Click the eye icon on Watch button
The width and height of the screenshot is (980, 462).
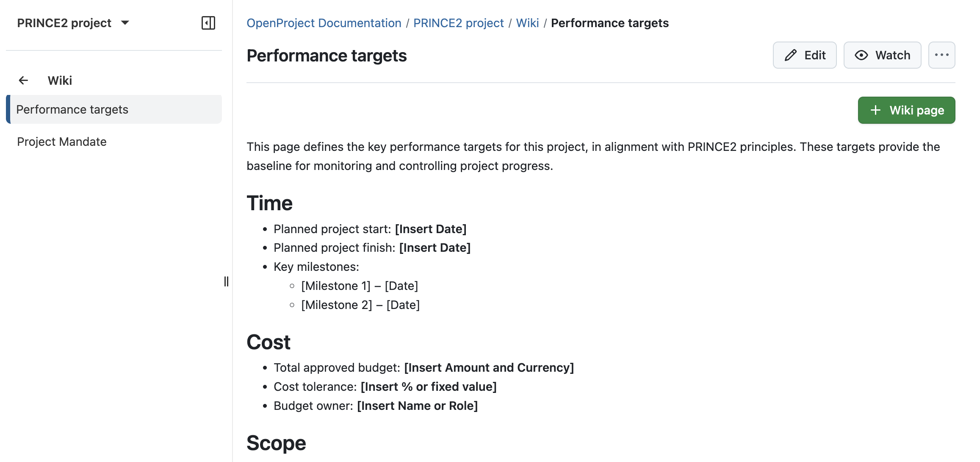pos(861,55)
